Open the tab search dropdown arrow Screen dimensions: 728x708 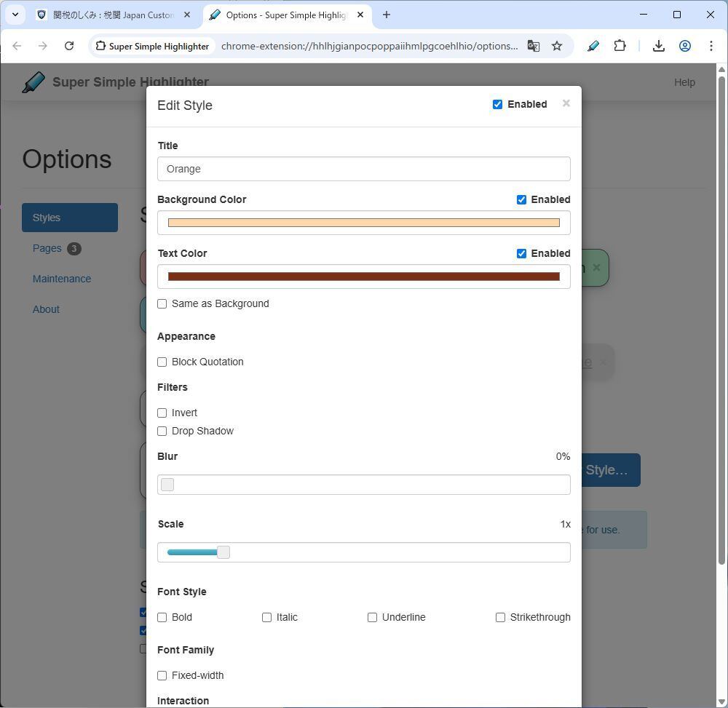[x=15, y=15]
